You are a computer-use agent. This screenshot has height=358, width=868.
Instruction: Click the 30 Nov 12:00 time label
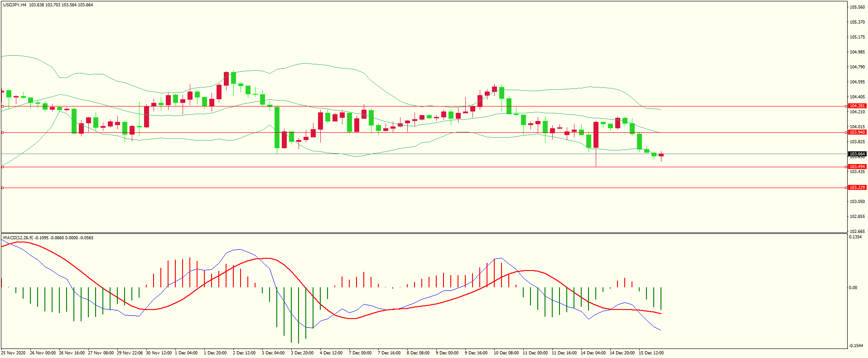pos(159,353)
